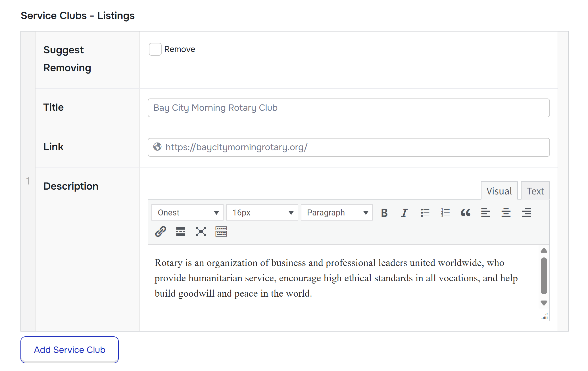Align text right
Screen dimensions: 588x371
pyautogui.click(x=526, y=213)
